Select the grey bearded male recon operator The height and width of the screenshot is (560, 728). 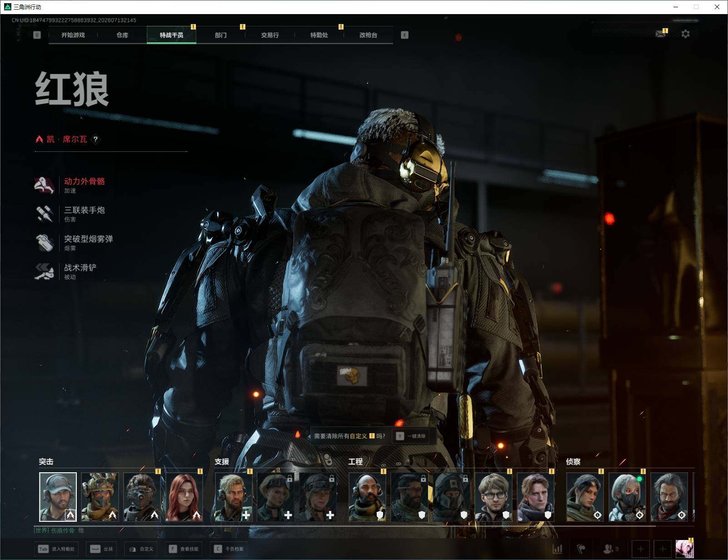[669, 497]
